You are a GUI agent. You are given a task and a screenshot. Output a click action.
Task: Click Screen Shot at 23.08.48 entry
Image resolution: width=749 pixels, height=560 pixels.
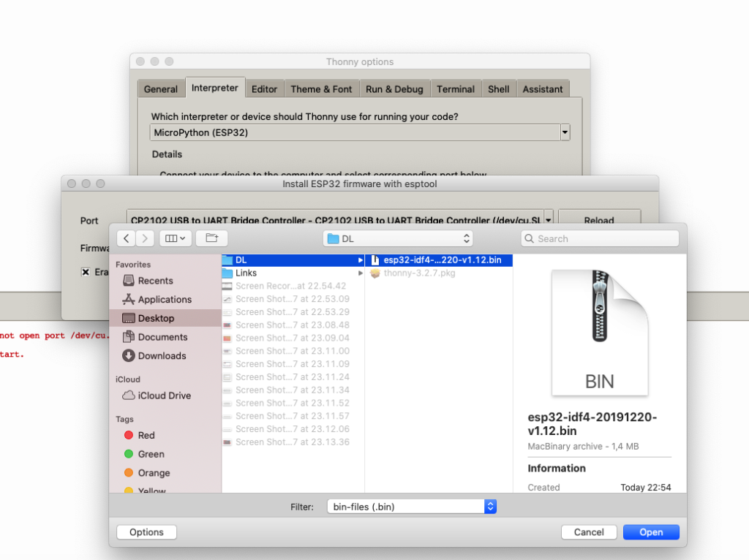tap(293, 325)
